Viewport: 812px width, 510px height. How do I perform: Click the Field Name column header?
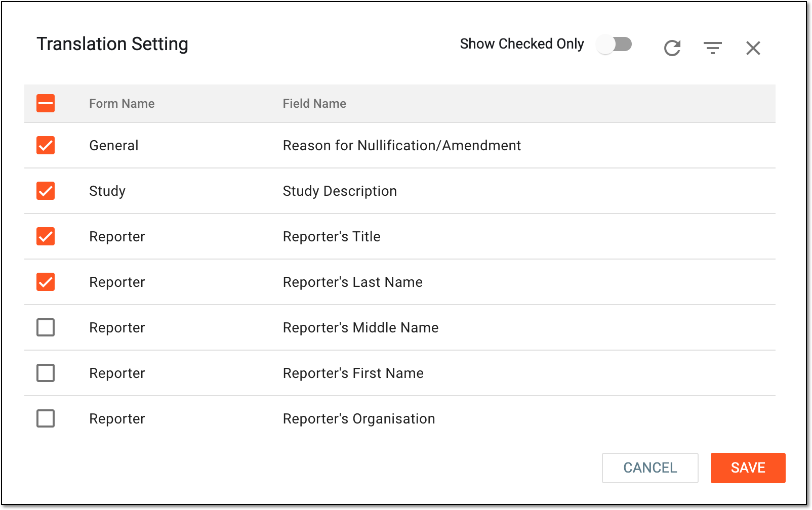tap(314, 104)
